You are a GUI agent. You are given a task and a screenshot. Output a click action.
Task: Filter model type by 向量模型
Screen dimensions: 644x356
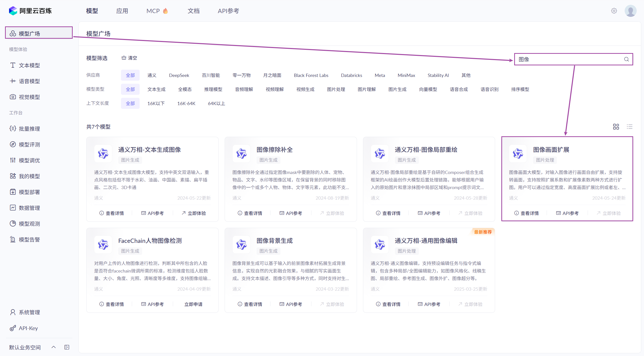[x=428, y=89]
